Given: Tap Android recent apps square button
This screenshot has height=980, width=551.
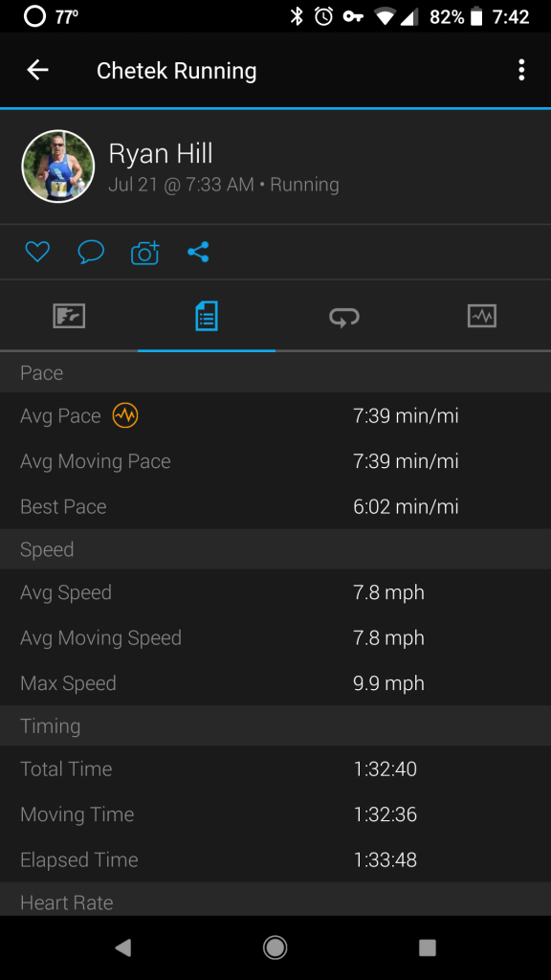Looking at the screenshot, I should point(428,947).
